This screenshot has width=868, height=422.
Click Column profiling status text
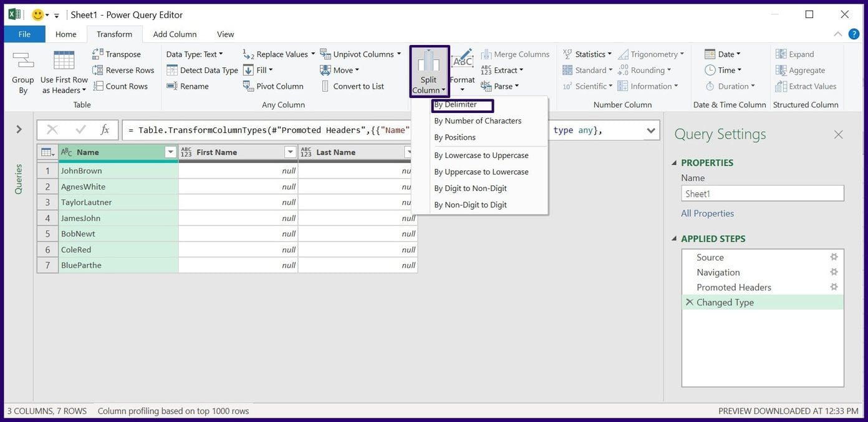(173, 411)
